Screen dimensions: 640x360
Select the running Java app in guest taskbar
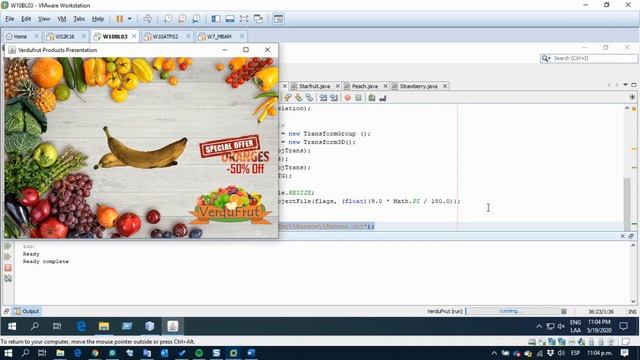pyautogui.click(x=172, y=327)
